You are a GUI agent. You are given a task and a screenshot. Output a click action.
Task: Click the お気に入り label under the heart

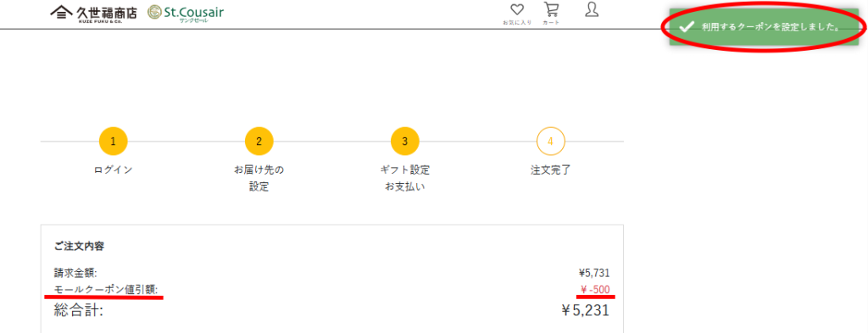point(517,23)
